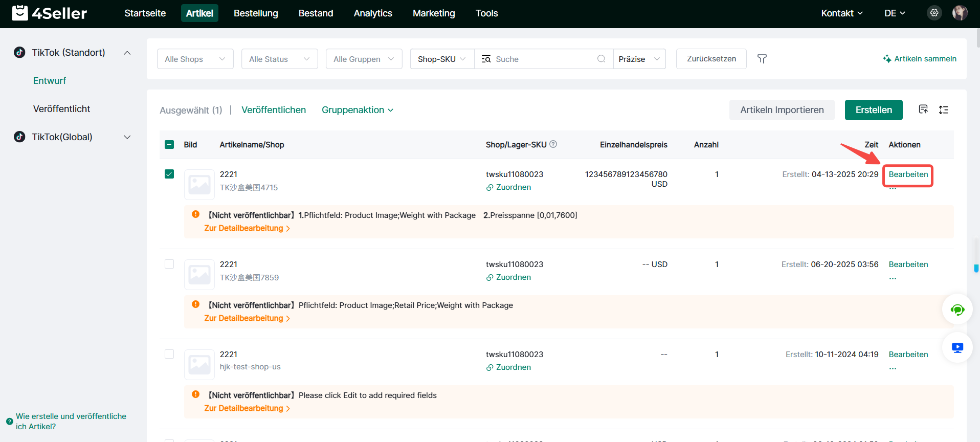Select the TK沙盒美国7859 article checkbox

point(169,264)
